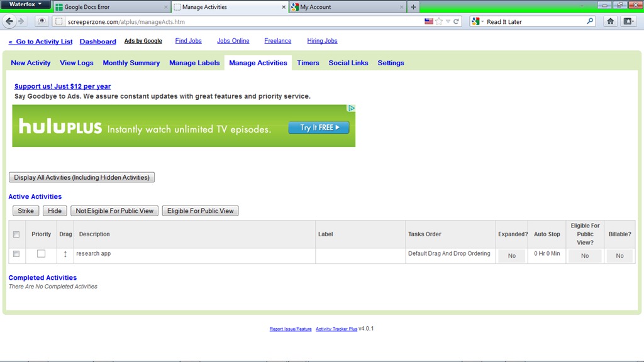
Task: Check the research app row selection checkbox
Action: click(x=16, y=254)
